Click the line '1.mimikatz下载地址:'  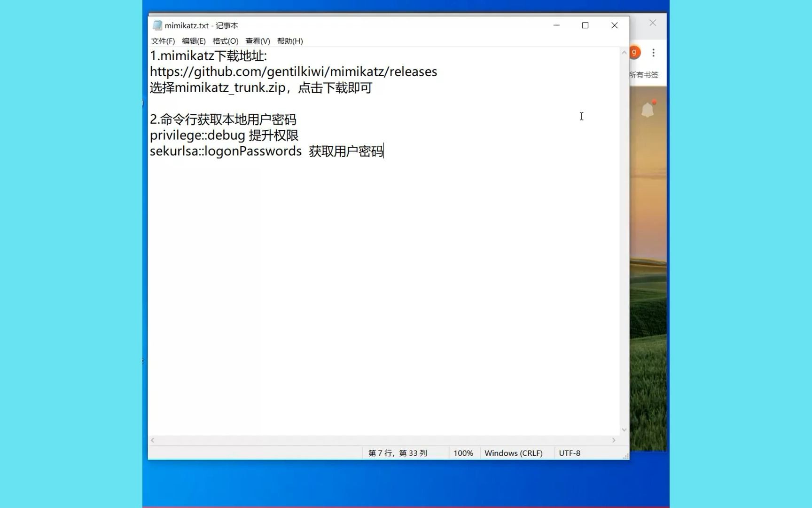pyautogui.click(x=208, y=56)
